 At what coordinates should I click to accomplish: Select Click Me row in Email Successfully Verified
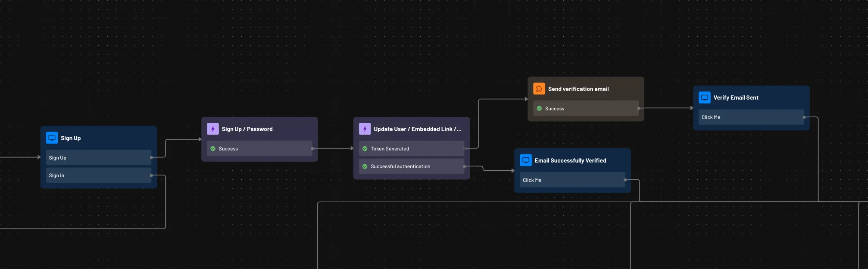click(572, 180)
